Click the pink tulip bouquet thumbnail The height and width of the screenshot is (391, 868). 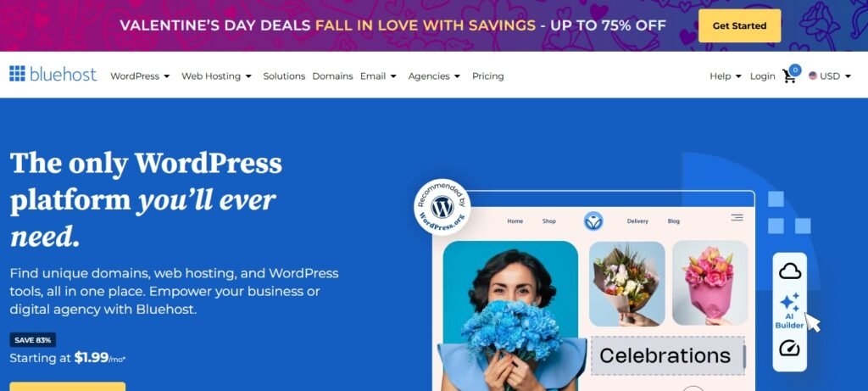tap(709, 283)
